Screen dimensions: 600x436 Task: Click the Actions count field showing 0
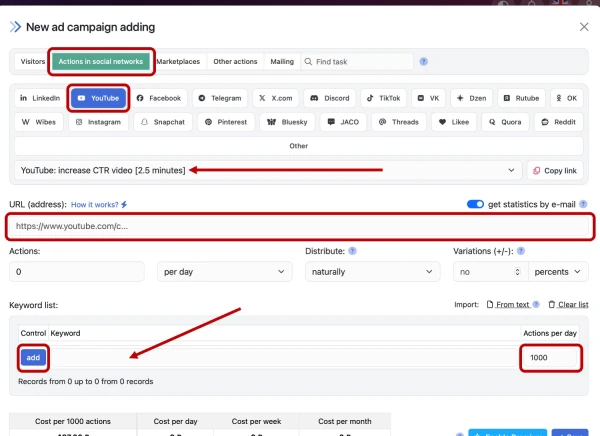click(77, 272)
